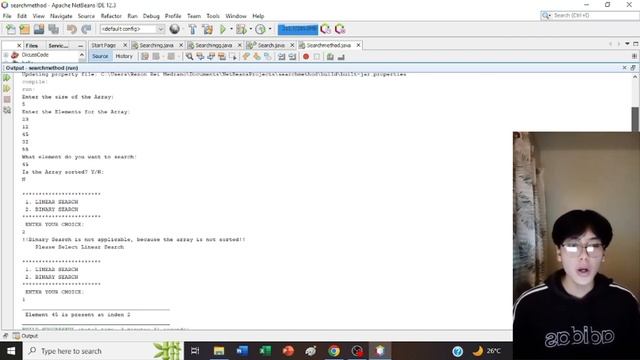Click the NetBeans icon in the taskbar
This screenshot has width=640, height=360.
380,351
